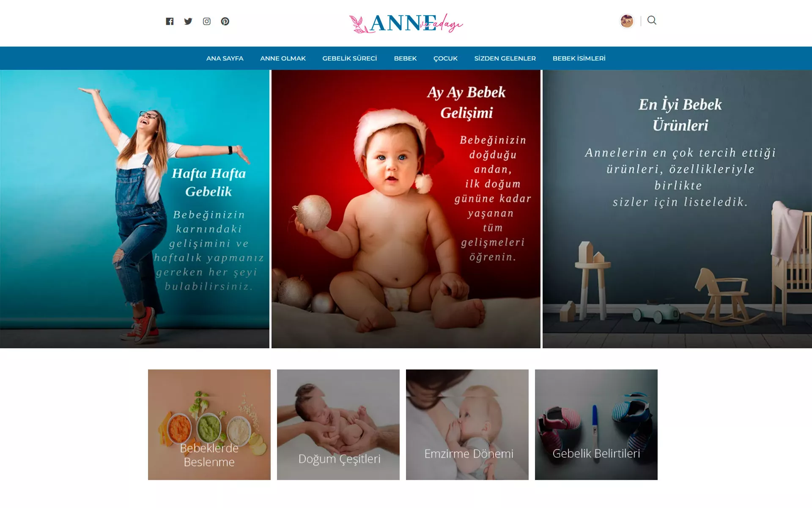This screenshot has width=812, height=508.
Task: Select the ÇOCUK menu item
Action: 445,58
